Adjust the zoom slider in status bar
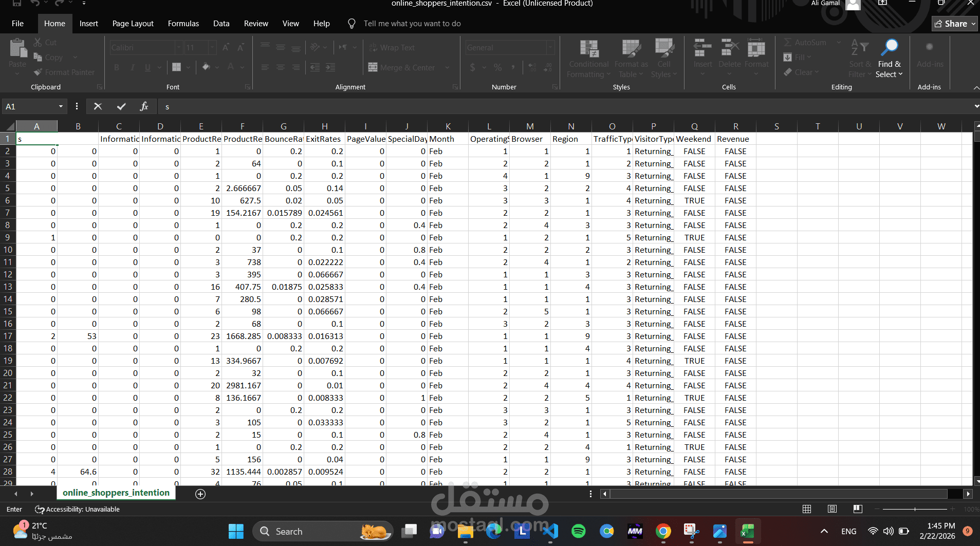 [915, 509]
